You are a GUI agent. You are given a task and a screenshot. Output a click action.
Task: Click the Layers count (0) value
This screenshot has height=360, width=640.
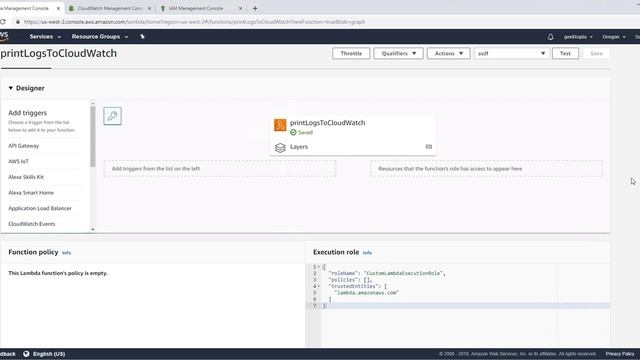[x=429, y=147]
